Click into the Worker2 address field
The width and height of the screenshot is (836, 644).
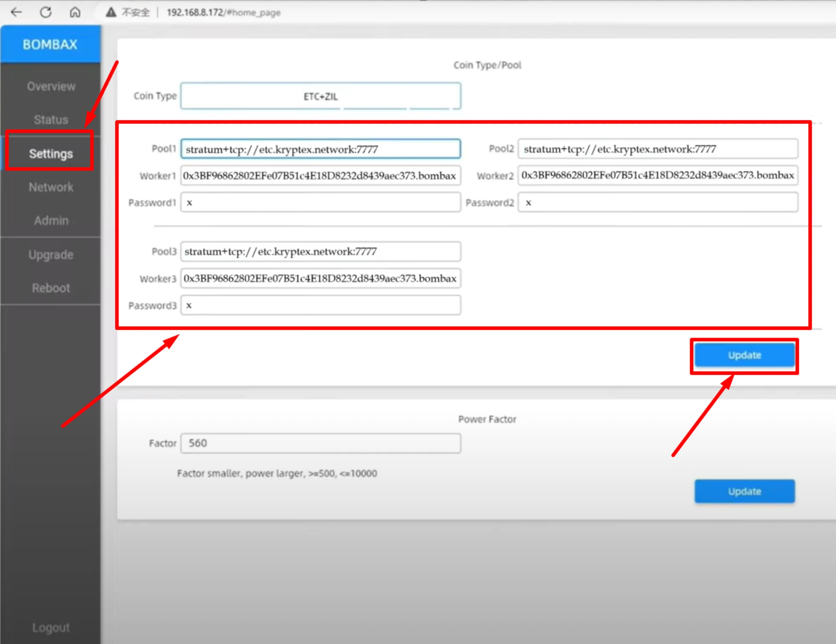tap(658, 176)
